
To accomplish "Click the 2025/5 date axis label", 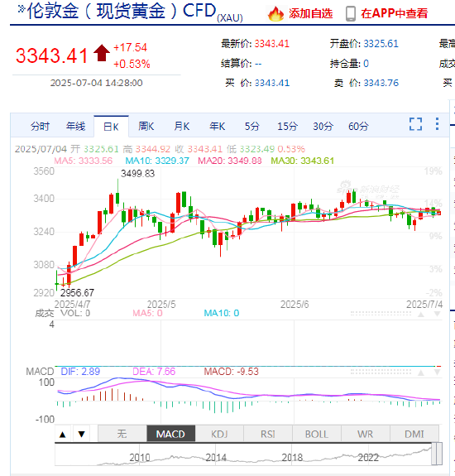I will point(161,305).
